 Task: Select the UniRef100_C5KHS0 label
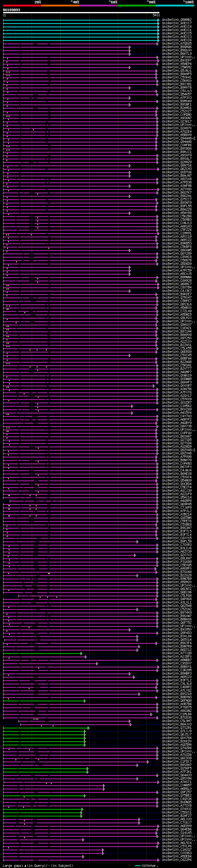[177, 81]
